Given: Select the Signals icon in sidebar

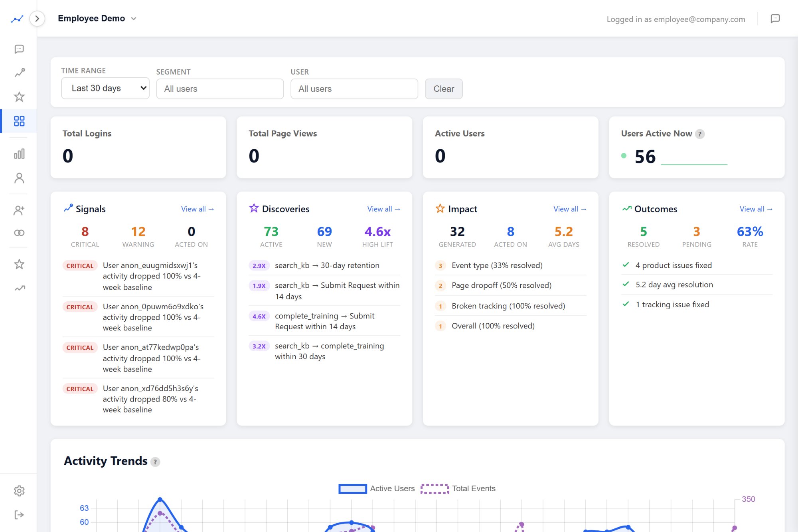Looking at the screenshot, I should (19, 72).
